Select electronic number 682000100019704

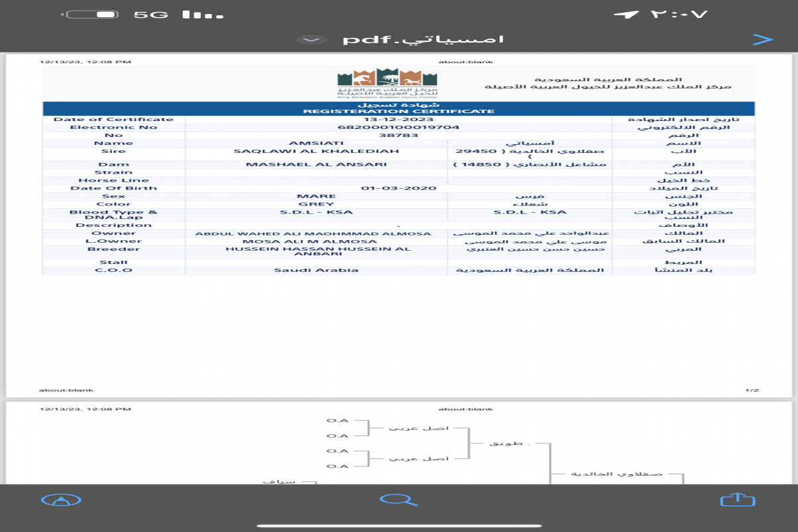(x=398, y=127)
